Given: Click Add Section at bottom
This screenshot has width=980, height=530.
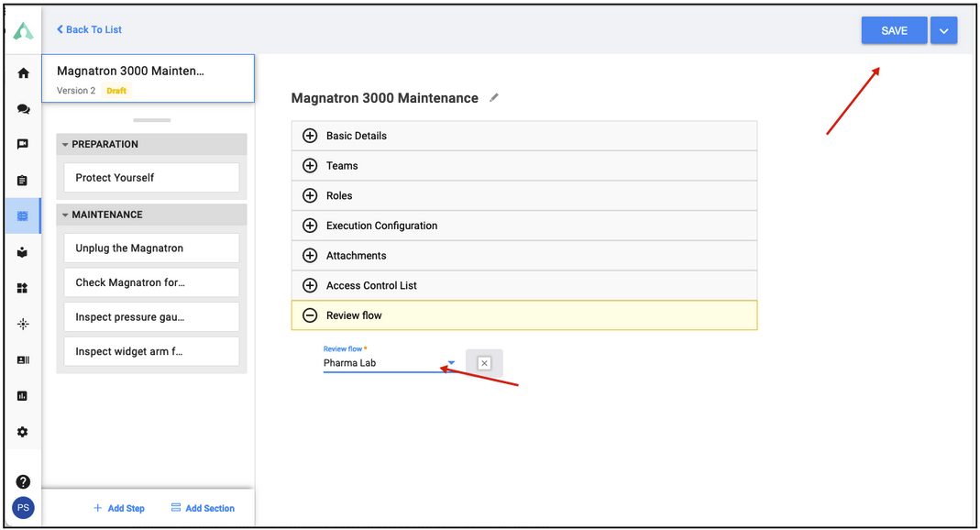Looking at the screenshot, I should click(204, 508).
